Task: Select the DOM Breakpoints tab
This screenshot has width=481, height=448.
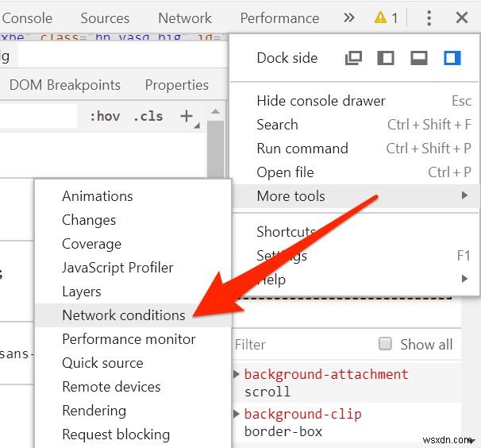Action: click(65, 85)
